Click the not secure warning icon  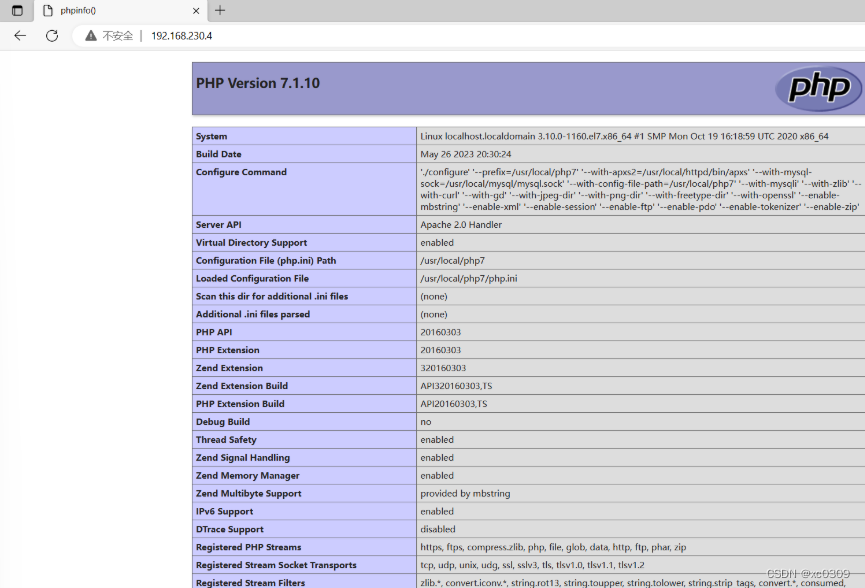pyautogui.click(x=90, y=36)
